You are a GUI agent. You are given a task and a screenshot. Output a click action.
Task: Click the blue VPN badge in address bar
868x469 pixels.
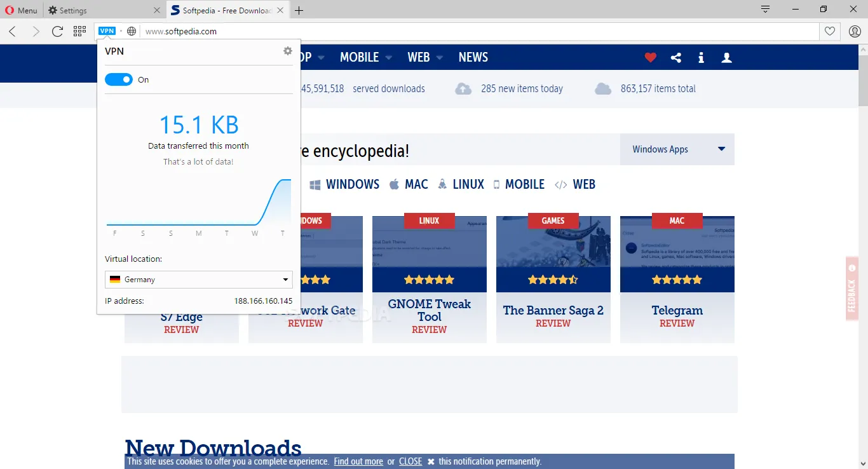[107, 30]
